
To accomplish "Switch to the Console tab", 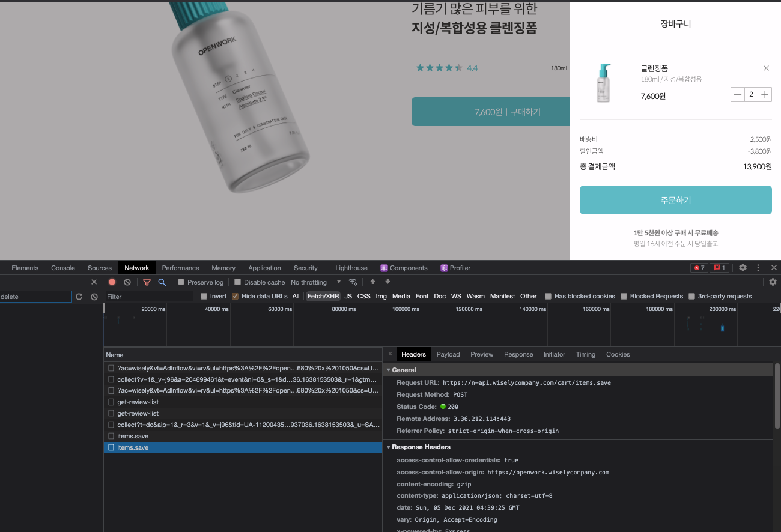I will (63, 268).
